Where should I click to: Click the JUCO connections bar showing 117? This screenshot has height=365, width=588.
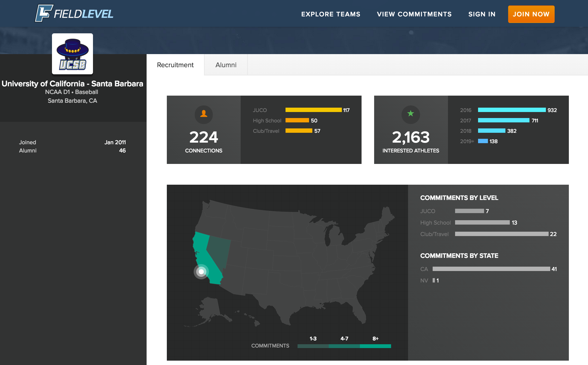click(x=313, y=110)
